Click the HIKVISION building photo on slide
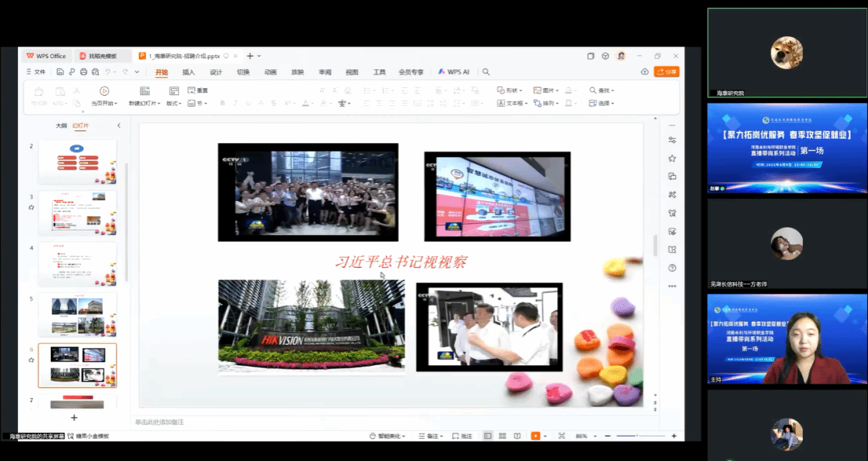The width and height of the screenshot is (868, 461). tap(312, 326)
